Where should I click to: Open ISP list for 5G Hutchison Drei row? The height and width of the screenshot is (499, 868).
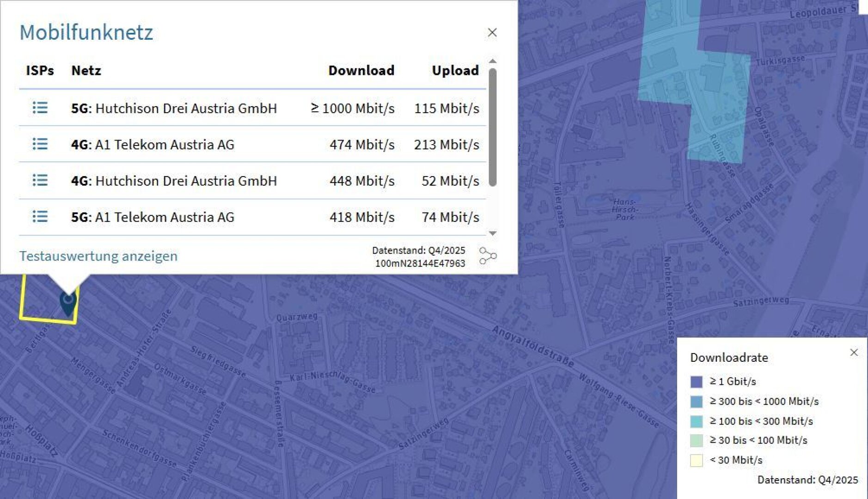tap(40, 108)
